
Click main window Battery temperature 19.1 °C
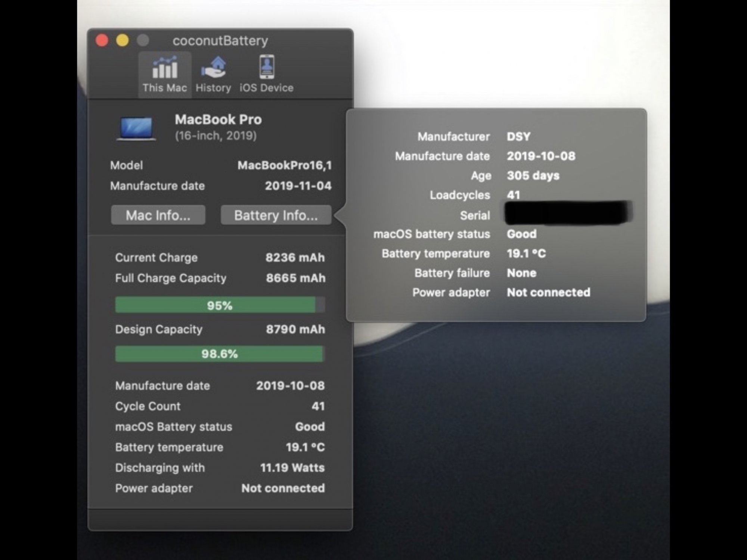(305, 447)
